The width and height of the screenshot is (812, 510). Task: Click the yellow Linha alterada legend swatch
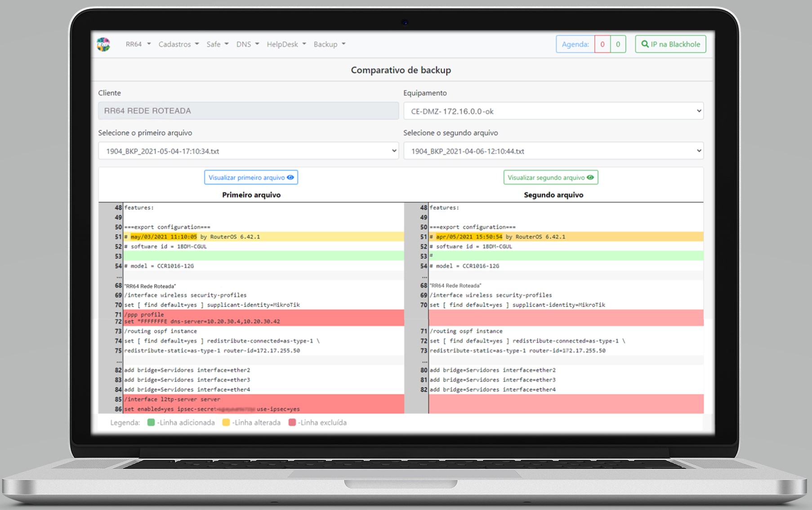pos(226,422)
